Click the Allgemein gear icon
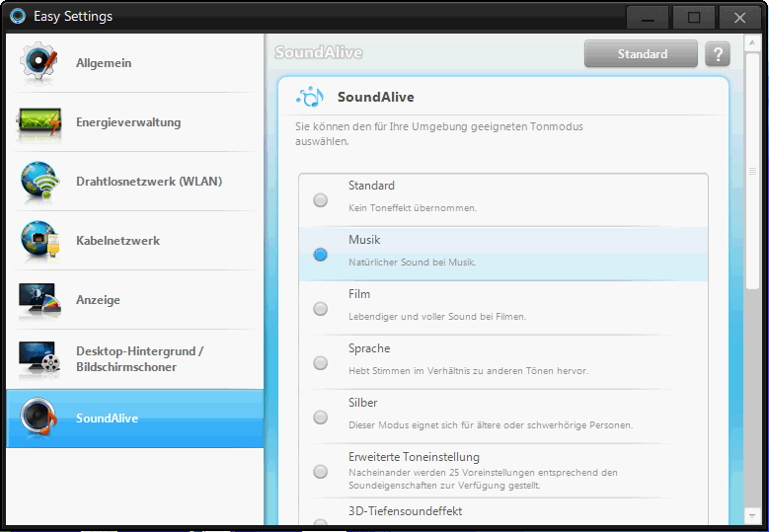769x532 pixels. 38,62
